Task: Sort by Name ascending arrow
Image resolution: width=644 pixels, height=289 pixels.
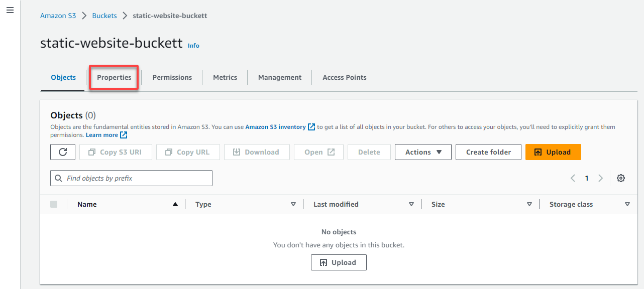Action: (175, 204)
